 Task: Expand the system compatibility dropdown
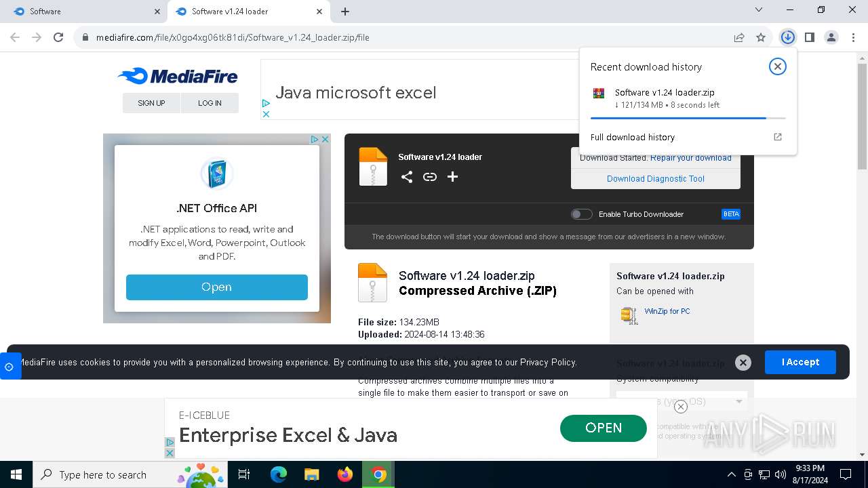(682, 401)
